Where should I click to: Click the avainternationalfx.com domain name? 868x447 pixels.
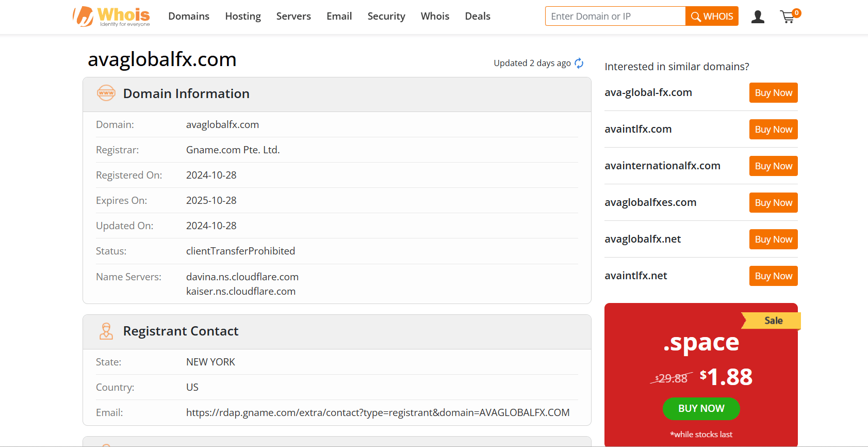click(x=662, y=166)
